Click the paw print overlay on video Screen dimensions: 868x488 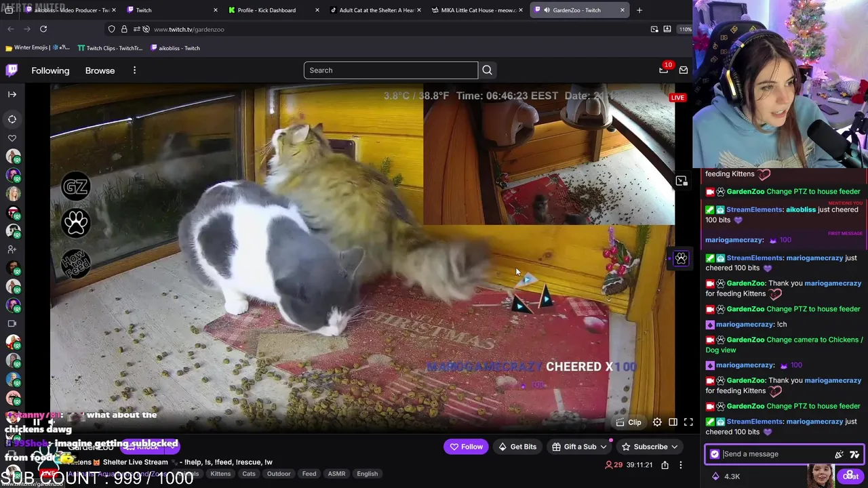click(x=75, y=223)
